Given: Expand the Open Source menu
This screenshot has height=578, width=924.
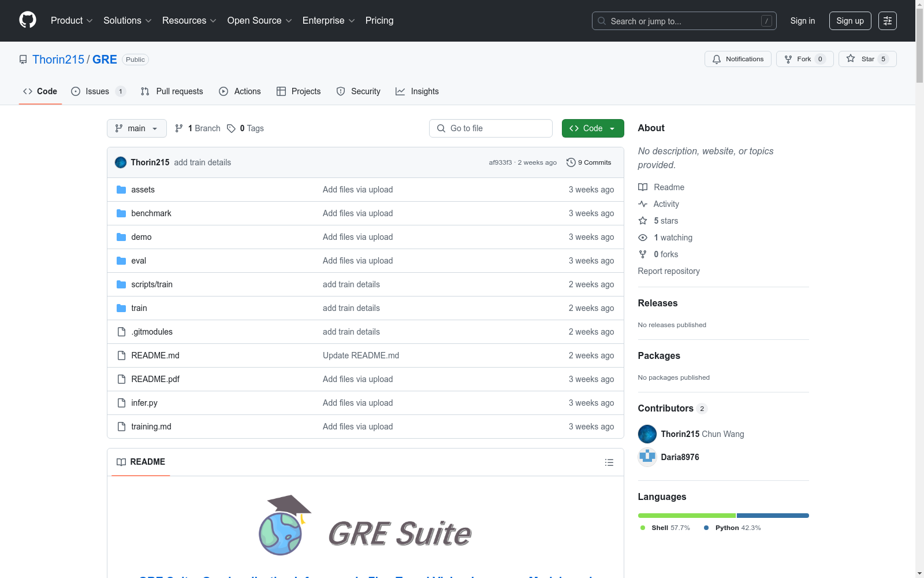Looking at the screenshot, I should click(x=260, y=21).
